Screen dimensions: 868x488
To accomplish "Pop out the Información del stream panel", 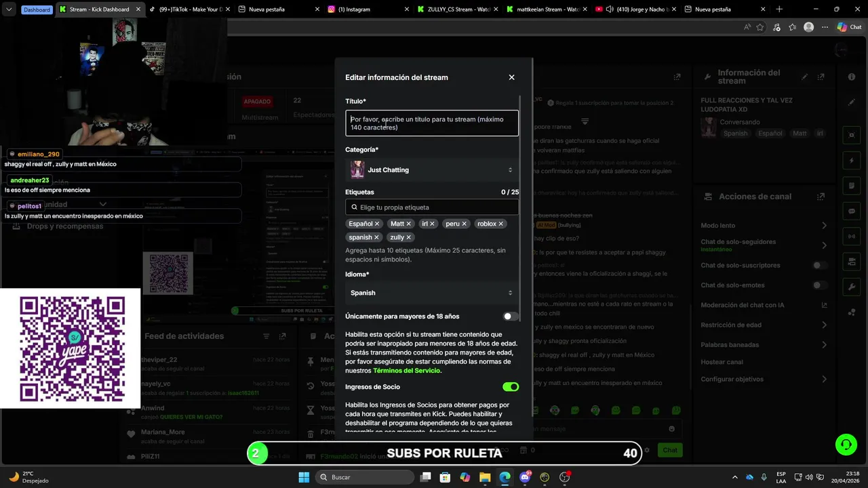I will pos(821,77).
